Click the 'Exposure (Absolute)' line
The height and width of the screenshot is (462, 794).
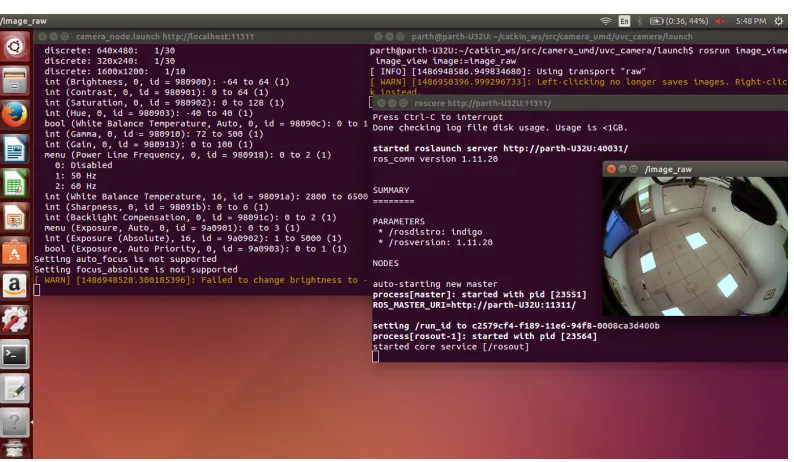pos(192,238)
